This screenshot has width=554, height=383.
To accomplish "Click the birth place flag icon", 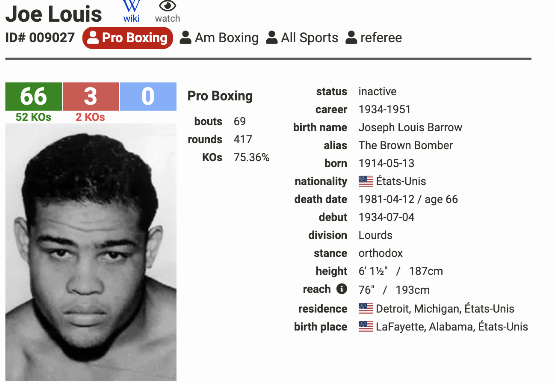I will coord(366,326).
